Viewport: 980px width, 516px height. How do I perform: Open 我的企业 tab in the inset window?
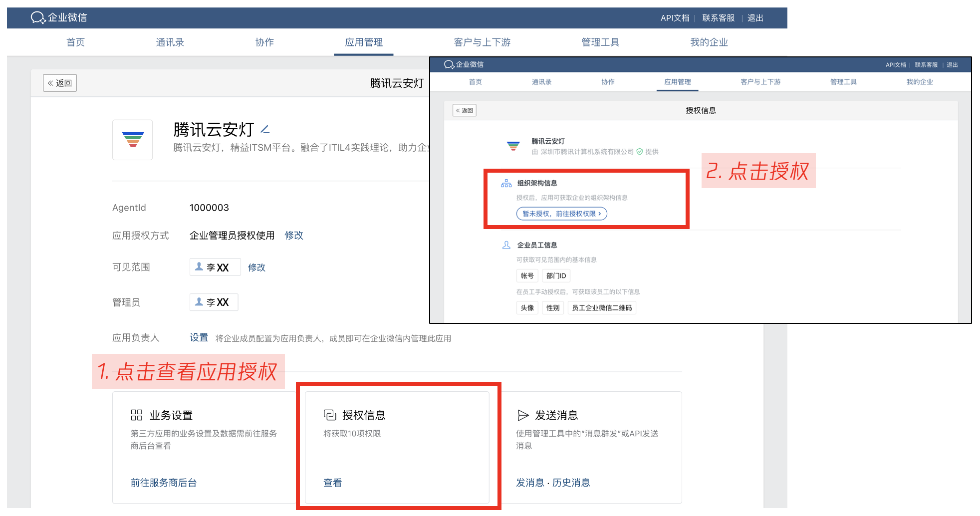click(920, 82)
